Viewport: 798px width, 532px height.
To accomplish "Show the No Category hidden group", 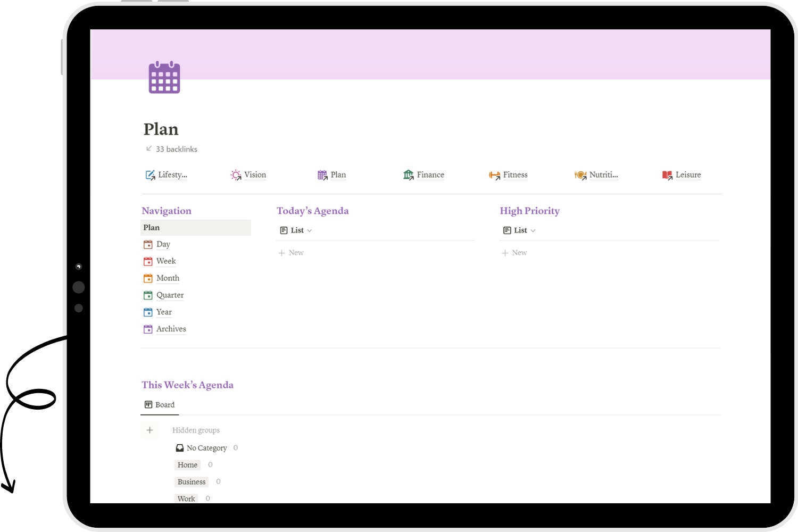I will [x=206, y=448].
